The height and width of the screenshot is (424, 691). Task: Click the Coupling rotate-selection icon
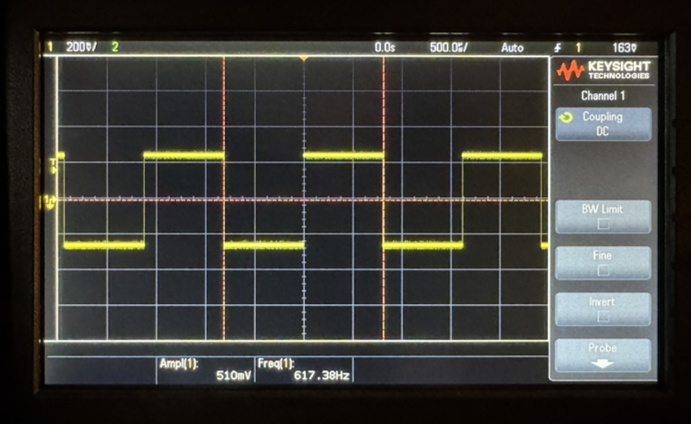[x=566, y=117]
